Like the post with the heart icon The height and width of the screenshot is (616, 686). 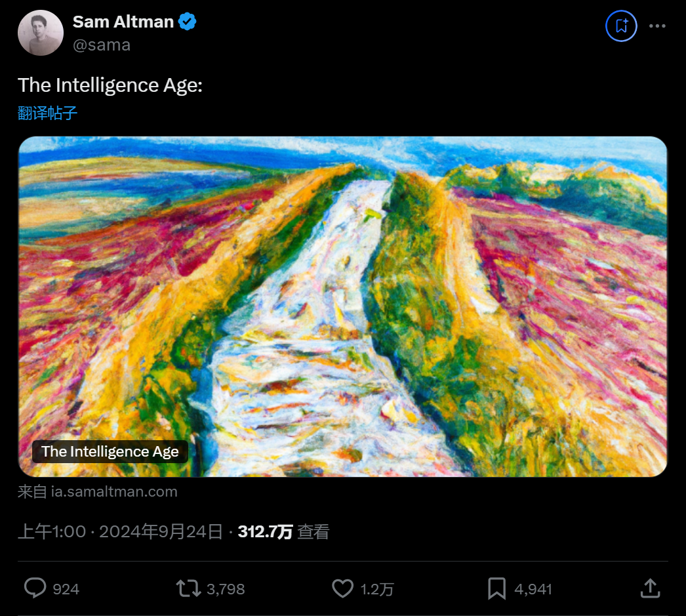[x=342, y=588]
